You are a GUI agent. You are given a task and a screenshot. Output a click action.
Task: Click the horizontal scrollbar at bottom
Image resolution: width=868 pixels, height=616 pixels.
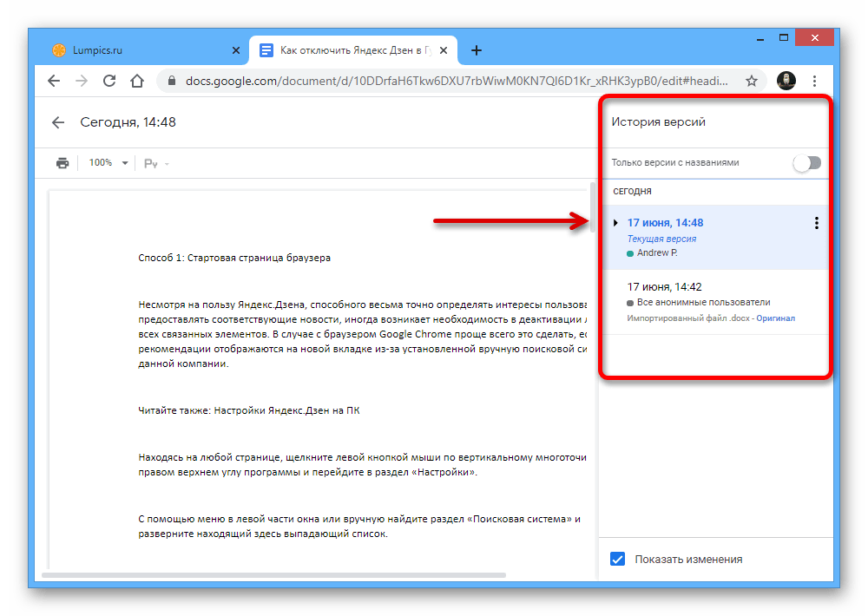(x=274, y=575)
